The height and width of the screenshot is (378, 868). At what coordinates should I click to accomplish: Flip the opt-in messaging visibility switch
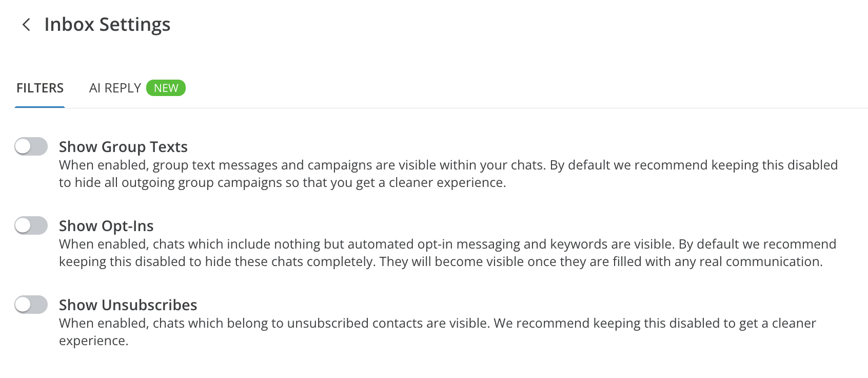pyautogui.click(x=31, y=225)
